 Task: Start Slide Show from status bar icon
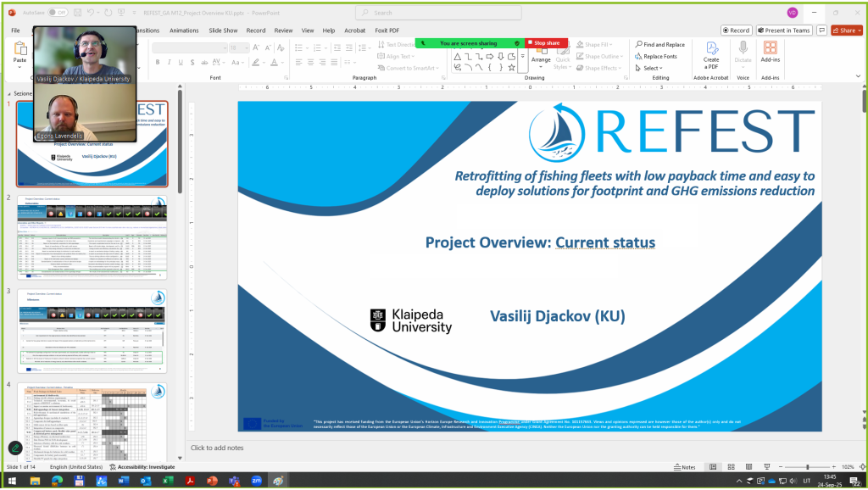[x=766, y=467]
